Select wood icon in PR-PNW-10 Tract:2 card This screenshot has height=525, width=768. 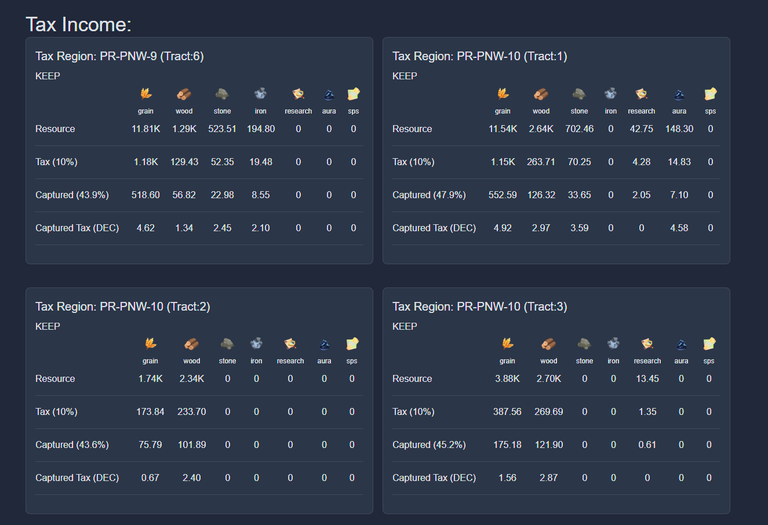[192, 343]
